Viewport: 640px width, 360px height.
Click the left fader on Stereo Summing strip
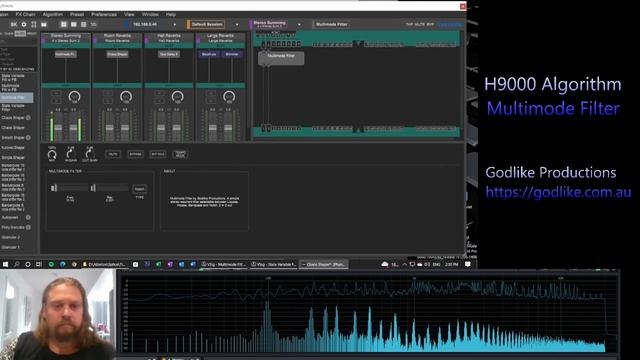coord(58,128)
